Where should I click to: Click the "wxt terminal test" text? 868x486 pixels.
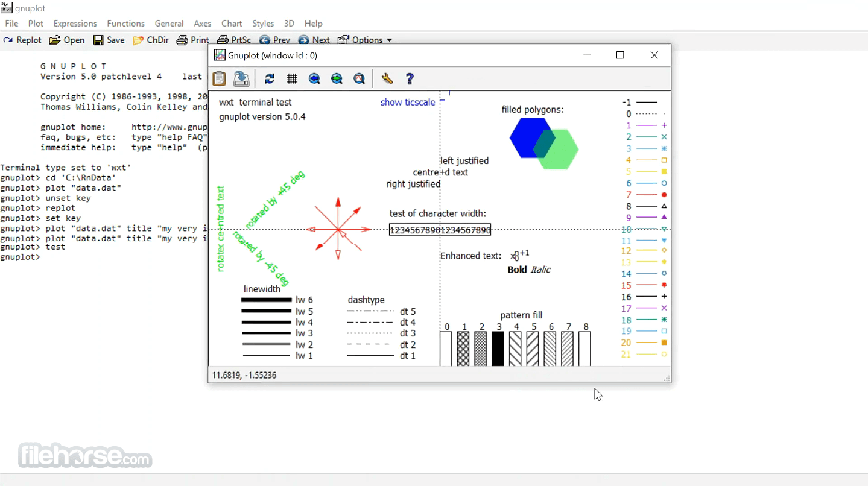(x=255, y=103)
